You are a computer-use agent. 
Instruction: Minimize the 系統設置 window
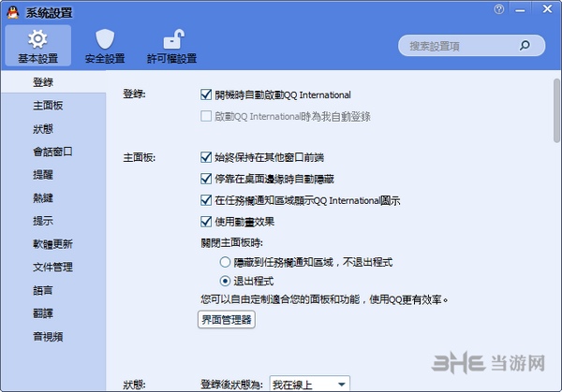(x=520, y=10)
